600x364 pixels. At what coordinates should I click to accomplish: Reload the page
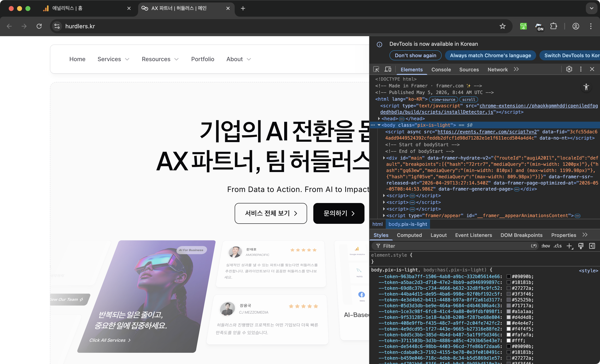39,26
